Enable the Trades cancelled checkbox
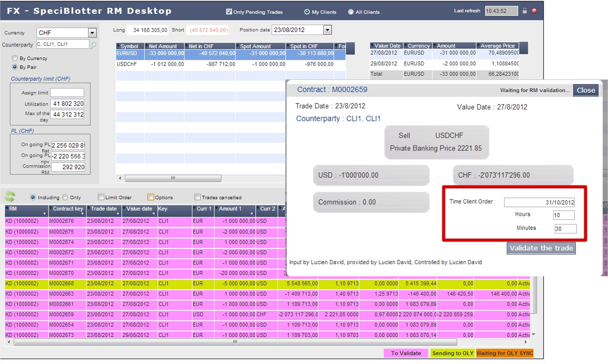608x364 pixels. pos(197,197)
